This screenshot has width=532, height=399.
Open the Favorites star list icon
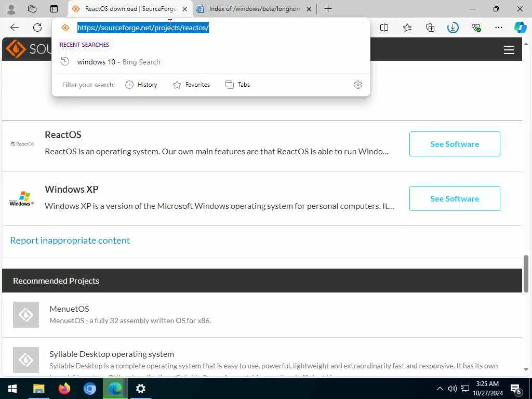coord(407,28)
